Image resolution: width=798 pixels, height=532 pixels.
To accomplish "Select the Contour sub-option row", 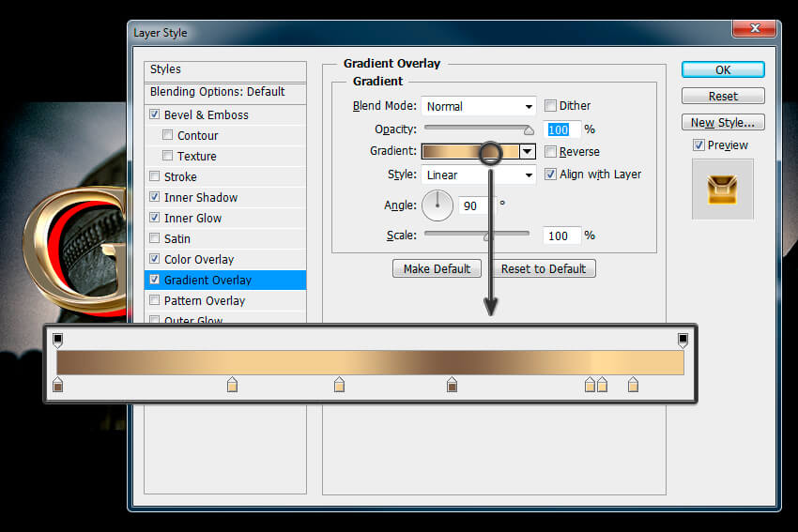I will pos(225,136).
